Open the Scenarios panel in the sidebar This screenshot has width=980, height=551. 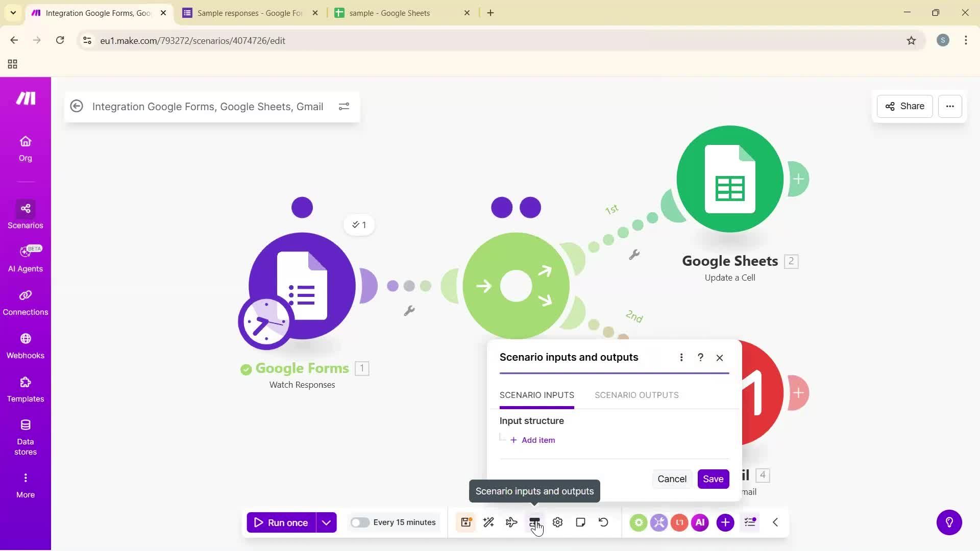coord(25,214)
